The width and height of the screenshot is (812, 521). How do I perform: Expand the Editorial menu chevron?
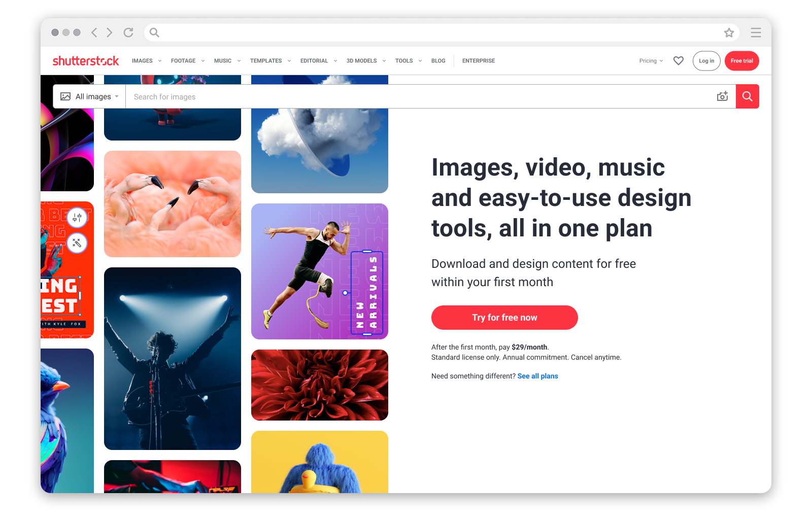[335, 61]
